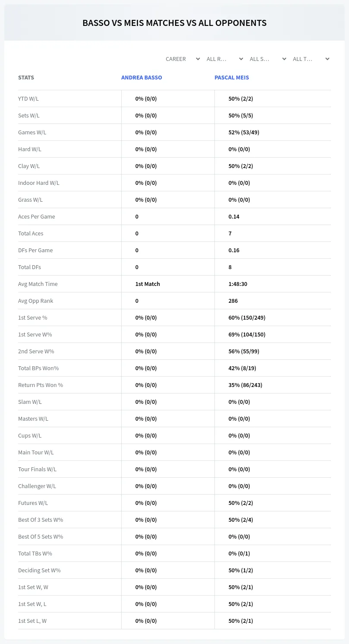This screenshot has width=349, height=644.
Task: Click the YTD W/L row label
Action: point(28,98)
